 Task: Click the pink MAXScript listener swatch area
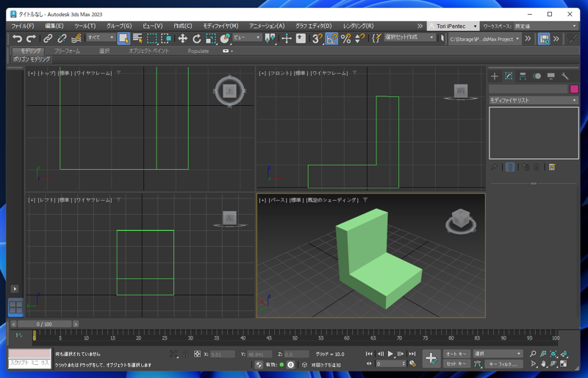pos(29,353)
